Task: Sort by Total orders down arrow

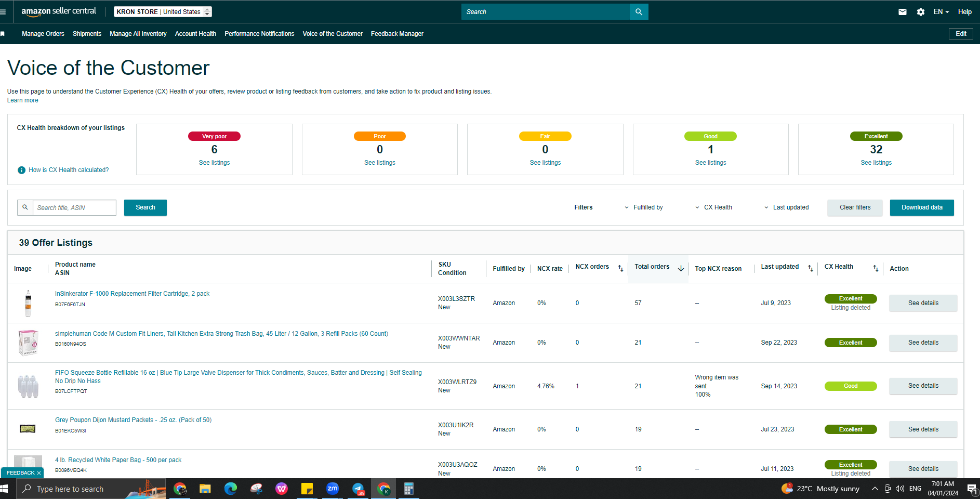Action: pyautogui.click(x=681, y=268)
